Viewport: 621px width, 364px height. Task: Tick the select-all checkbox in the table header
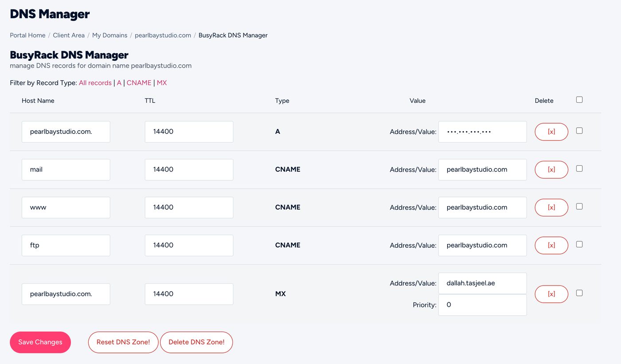[579, 100]
